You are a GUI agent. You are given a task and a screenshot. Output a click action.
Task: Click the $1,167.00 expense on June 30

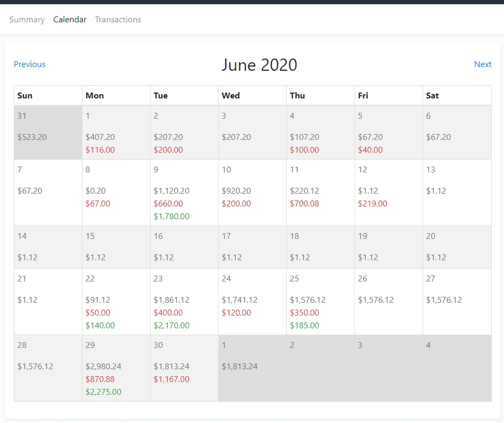(171, 379)
